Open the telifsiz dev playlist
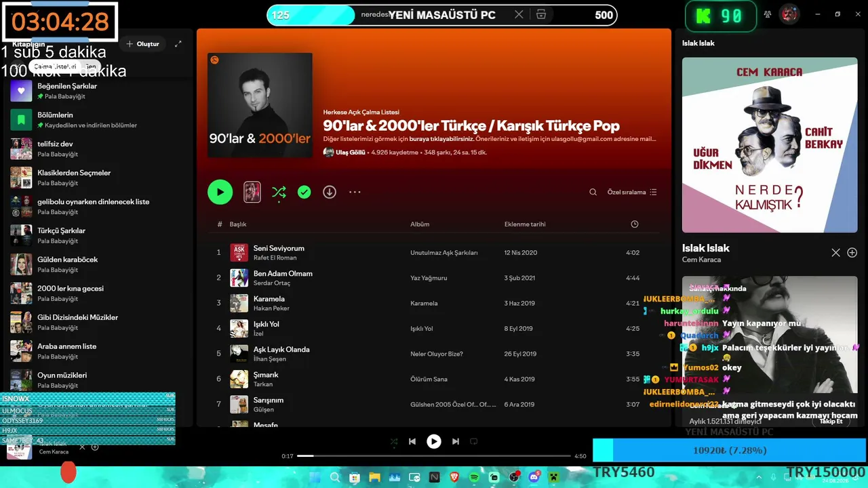Image resolution: width=868 pixels, height=488 pixels. click(98, 148)
